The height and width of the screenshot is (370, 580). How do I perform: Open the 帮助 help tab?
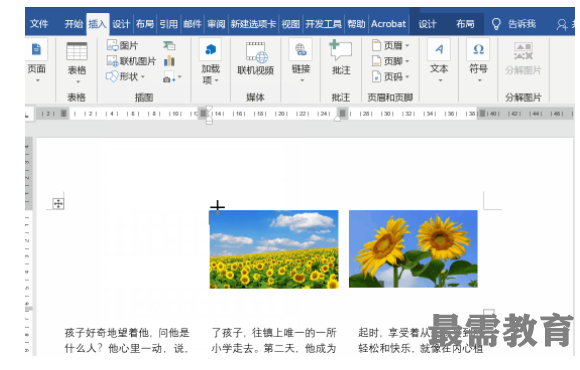tap(356, 24)
